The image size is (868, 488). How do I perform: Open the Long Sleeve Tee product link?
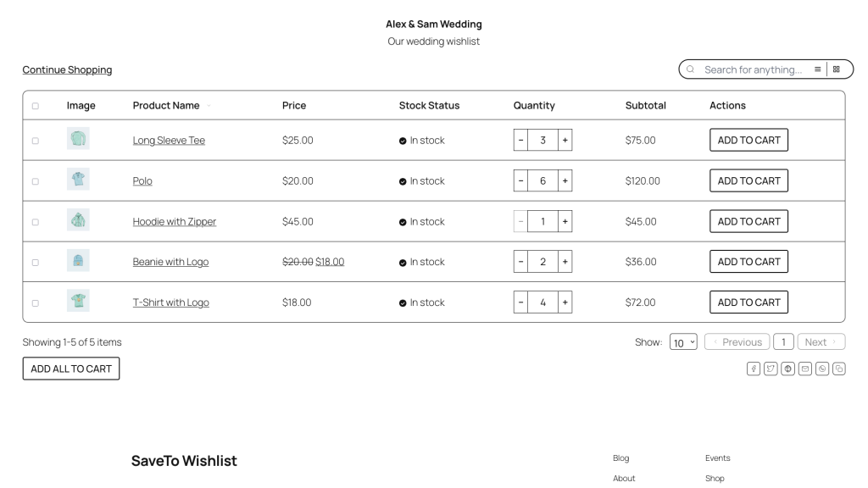pos(169,141)
